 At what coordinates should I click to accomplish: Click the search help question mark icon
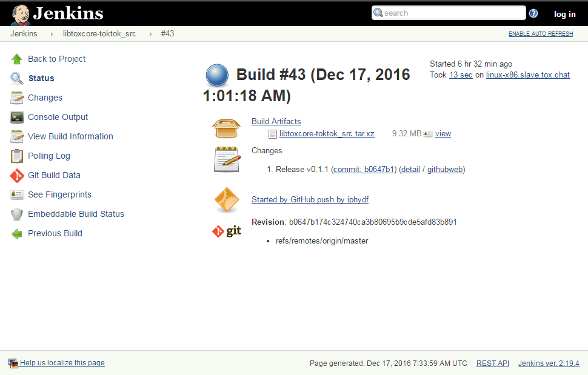coord(533,13)
